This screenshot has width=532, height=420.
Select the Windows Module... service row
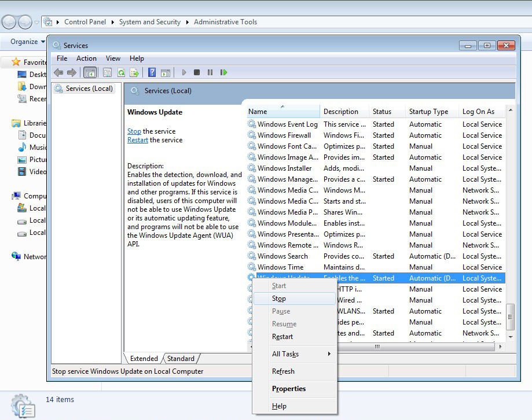pyautogui.click(x=376, y=223)
